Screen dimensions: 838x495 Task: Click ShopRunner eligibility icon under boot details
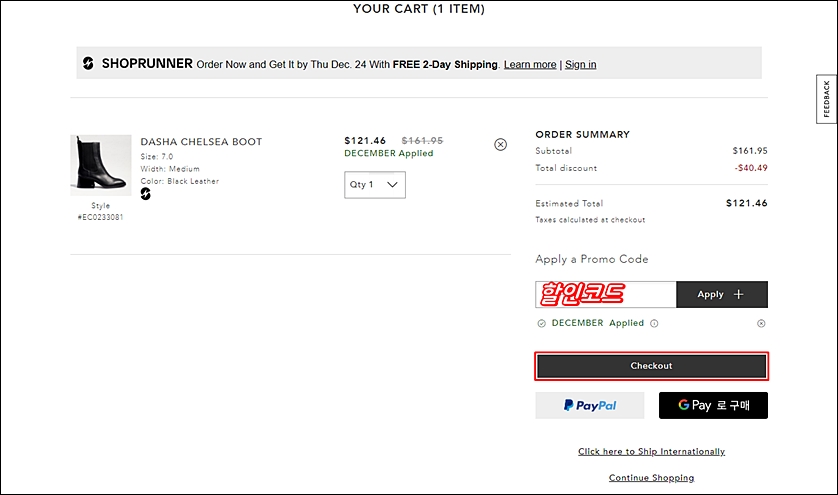145,194
